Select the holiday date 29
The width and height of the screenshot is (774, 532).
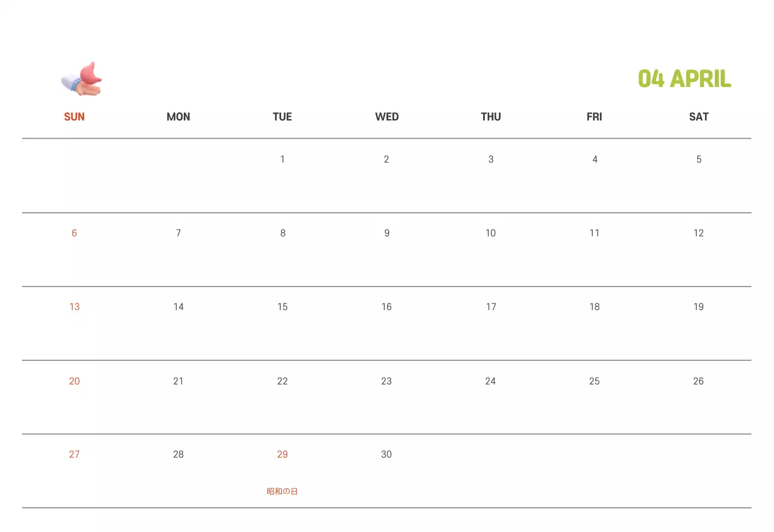pos(282,455)
